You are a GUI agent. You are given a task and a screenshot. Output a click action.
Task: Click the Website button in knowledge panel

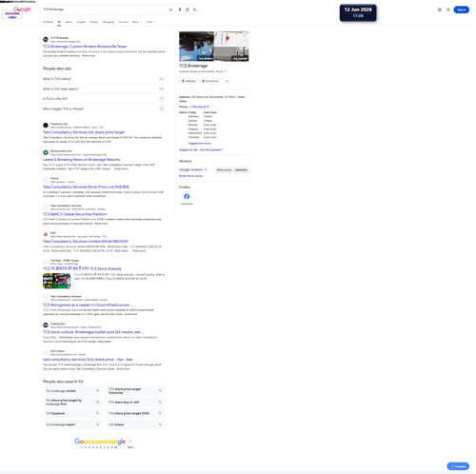[188, 81]
